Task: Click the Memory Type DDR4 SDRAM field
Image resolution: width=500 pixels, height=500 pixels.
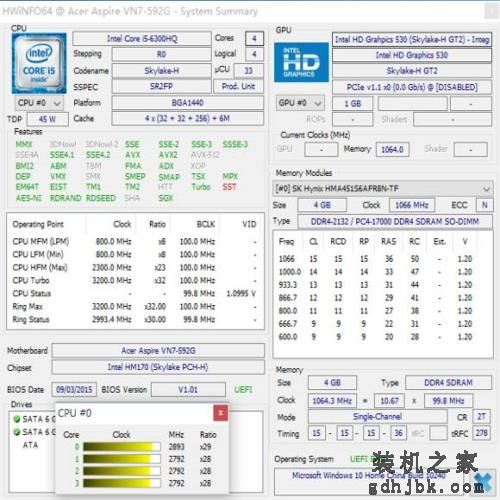Action: click(x=448, y=382)
